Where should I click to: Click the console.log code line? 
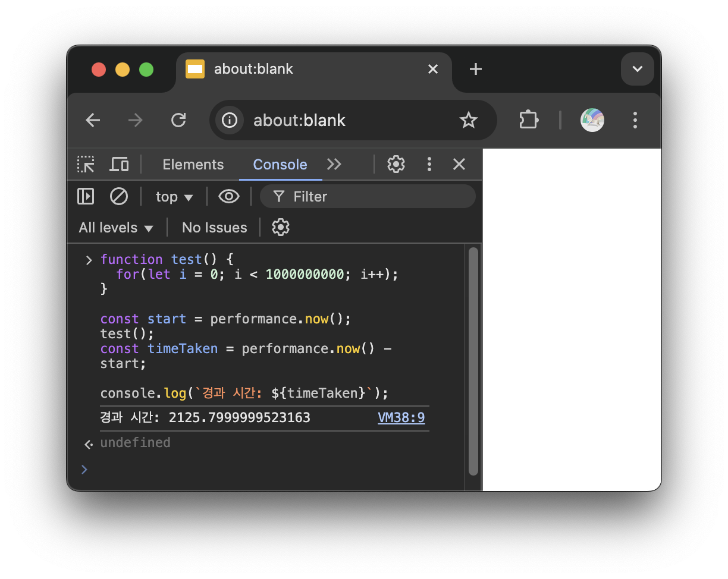(x=244, y=393)
